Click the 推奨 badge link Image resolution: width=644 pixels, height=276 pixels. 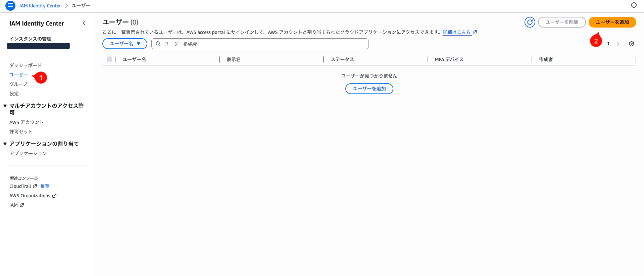coord(45,186)
